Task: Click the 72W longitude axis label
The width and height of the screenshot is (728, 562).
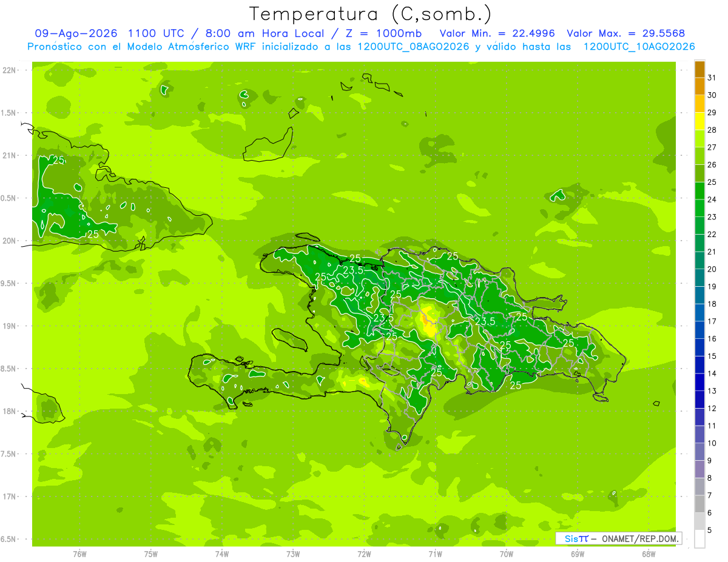Action: coord(364,554)
